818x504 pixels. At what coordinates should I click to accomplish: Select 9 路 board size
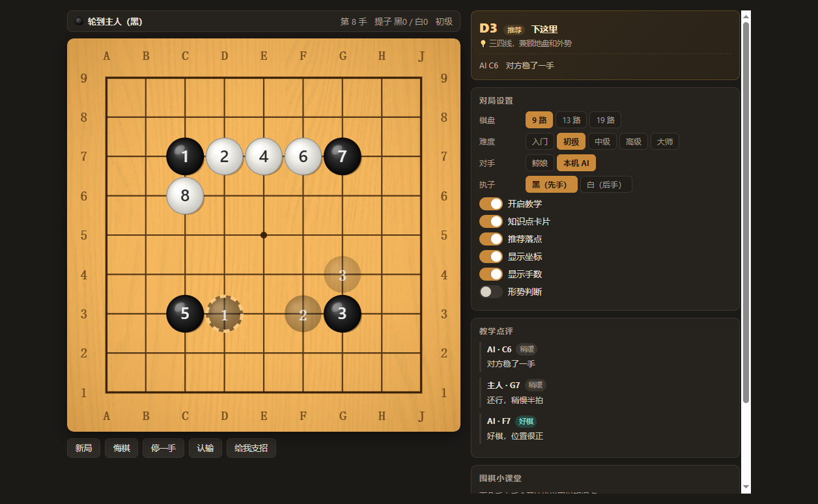(539, 120)
